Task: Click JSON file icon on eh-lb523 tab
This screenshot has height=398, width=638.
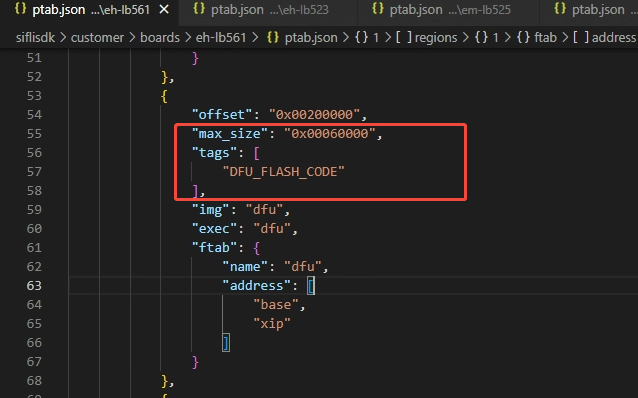Action: 199,9
